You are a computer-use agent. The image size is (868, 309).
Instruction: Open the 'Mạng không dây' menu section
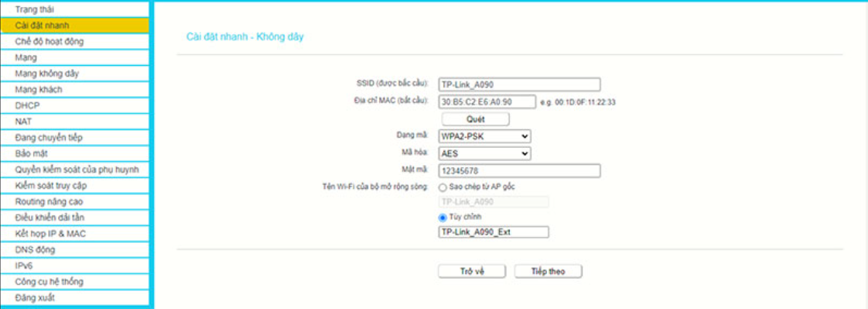click(x=75, y=74)
